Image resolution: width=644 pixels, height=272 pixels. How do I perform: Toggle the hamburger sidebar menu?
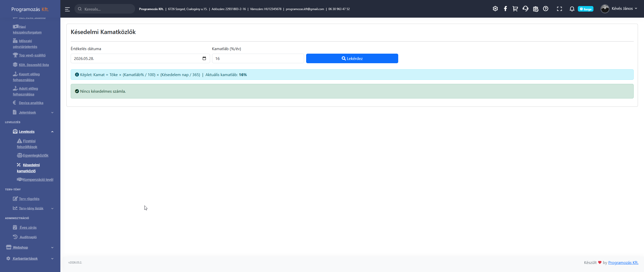point(67,9)
